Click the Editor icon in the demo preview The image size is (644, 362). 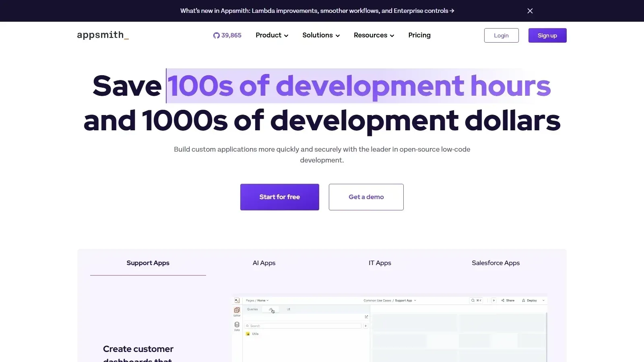[x=237, y=311]
